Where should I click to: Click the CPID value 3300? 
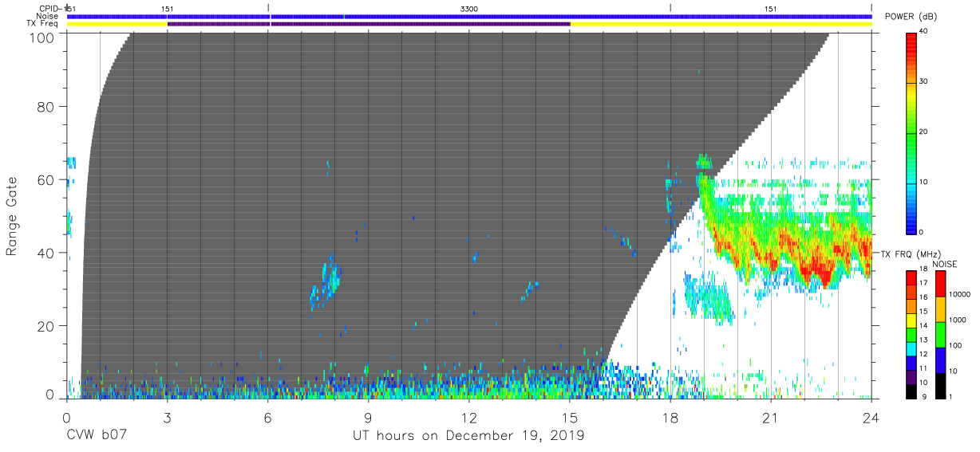pyautogui.click(x=470, y=8)
